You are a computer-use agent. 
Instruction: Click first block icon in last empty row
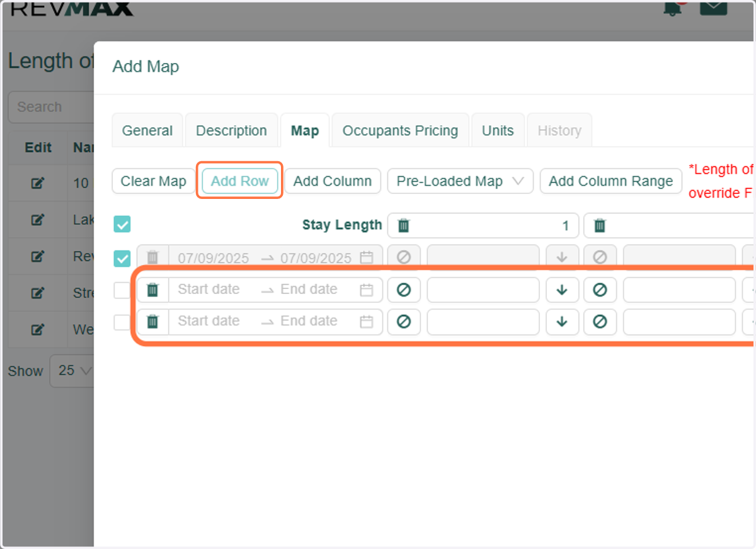tap(404, 321)
